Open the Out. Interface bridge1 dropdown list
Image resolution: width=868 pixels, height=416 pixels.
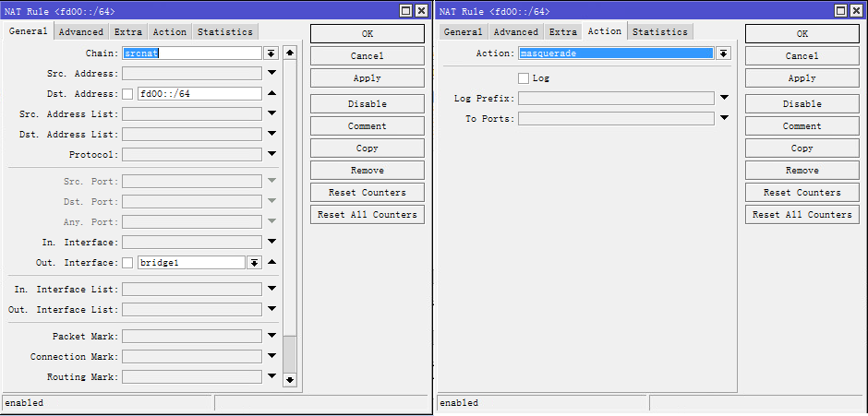tap(254, 263)
